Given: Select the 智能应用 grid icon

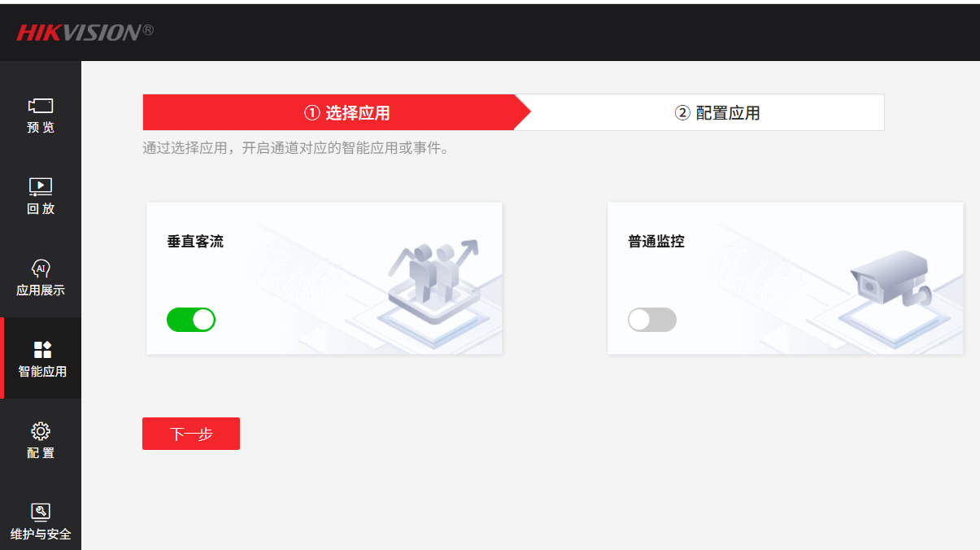Looking at the screenshot, I should pyautogui.click(x=42, y=350).
